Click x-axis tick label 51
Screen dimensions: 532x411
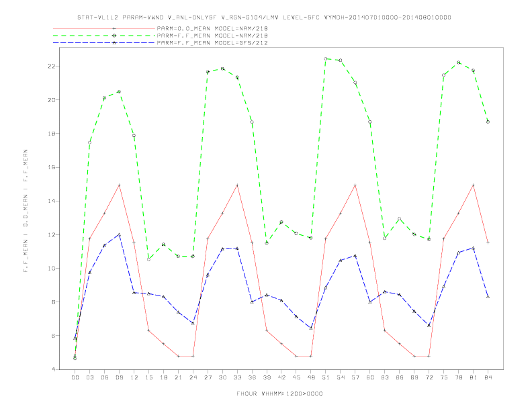(x=326, y=377)
